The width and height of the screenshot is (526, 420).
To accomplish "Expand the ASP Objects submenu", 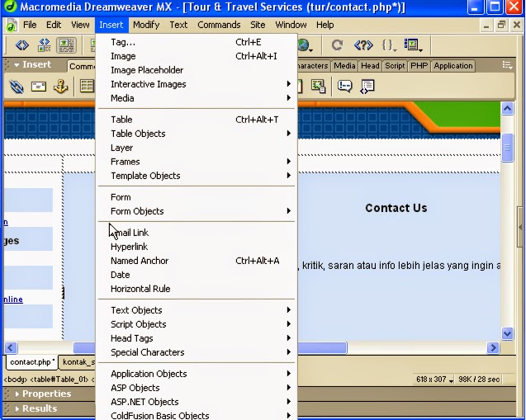I will [x=197, y=388].
